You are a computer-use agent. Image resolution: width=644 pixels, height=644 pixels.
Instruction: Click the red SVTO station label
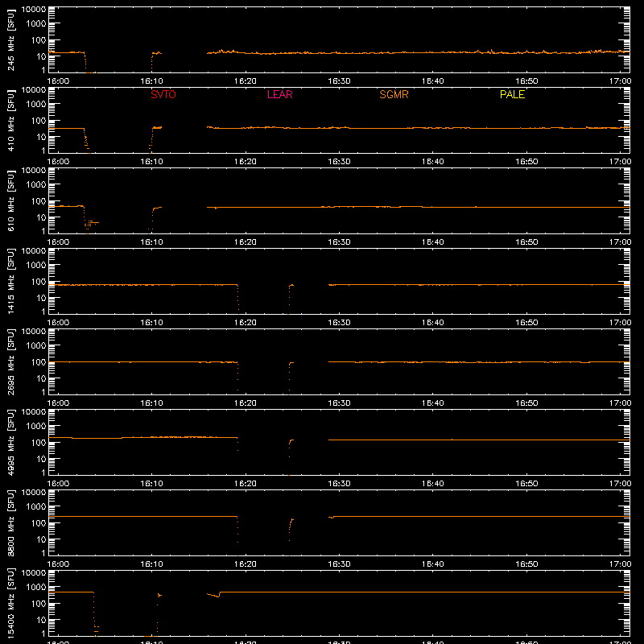tap(163, 94)
